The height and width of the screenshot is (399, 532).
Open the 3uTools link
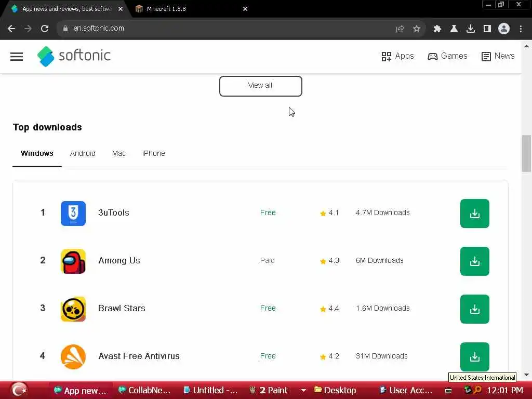pyautogui.click(x=114, y=212)
